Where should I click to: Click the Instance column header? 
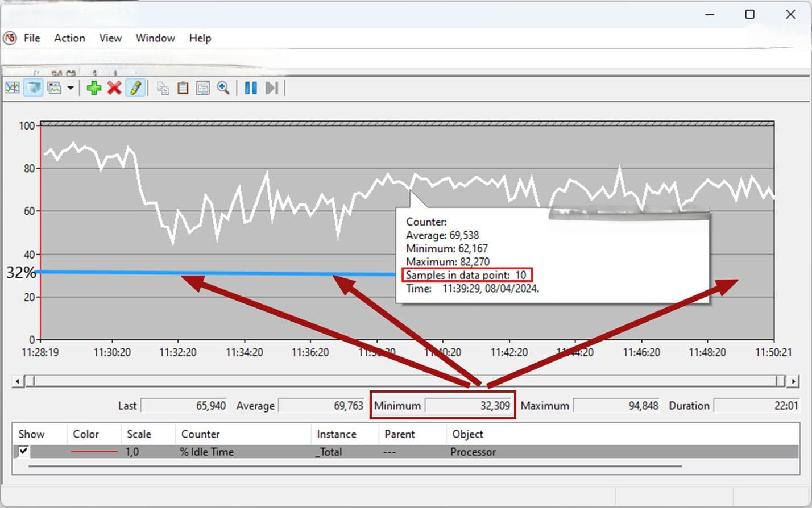pos(337,434)
